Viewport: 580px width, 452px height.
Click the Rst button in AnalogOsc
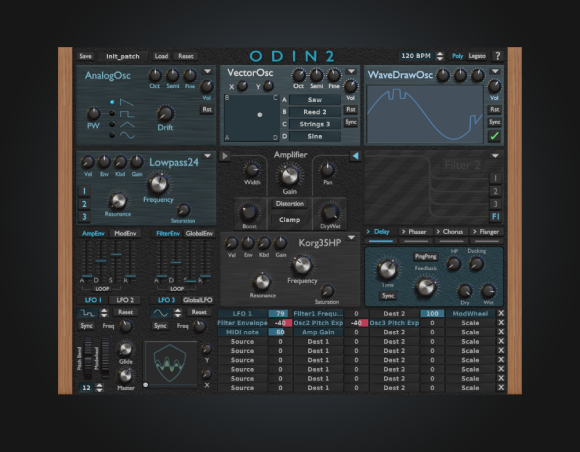tap(207, 109)
